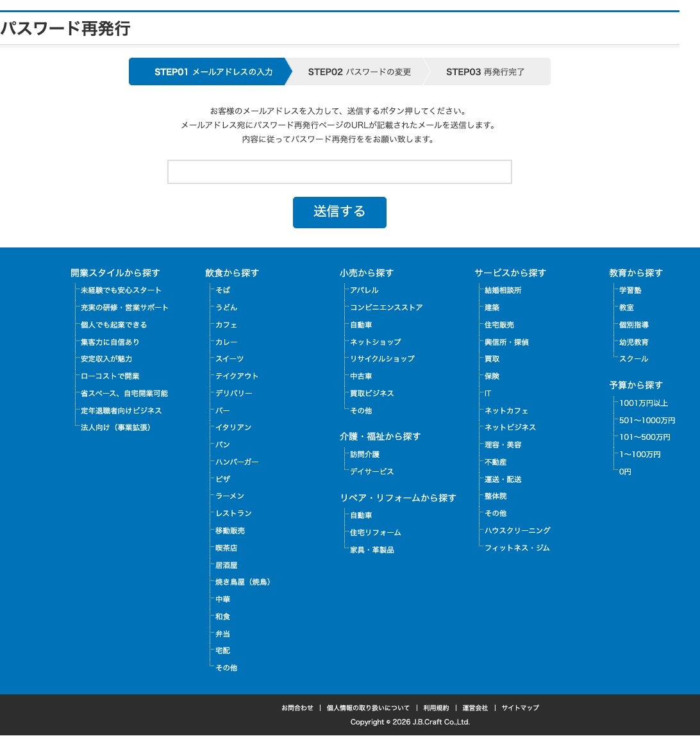Open the 運営会社 footer link

[x=475, y=707]
